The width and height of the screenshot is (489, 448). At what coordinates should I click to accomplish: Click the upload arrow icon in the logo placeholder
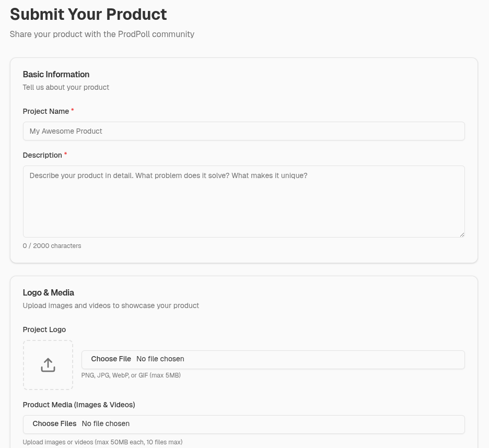48,364
